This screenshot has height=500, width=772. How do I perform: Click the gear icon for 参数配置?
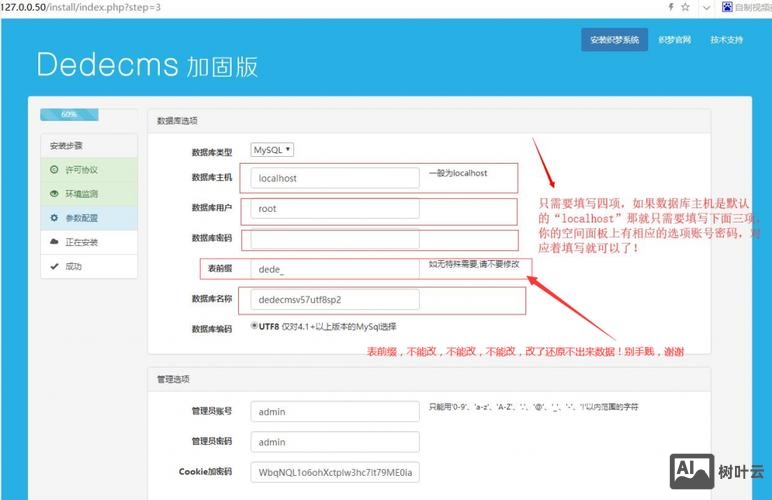pos(54,218)
